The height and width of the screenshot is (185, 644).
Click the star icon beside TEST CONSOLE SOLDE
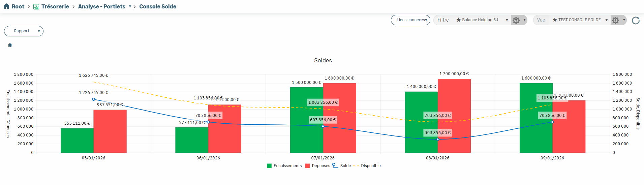[555, 20]
